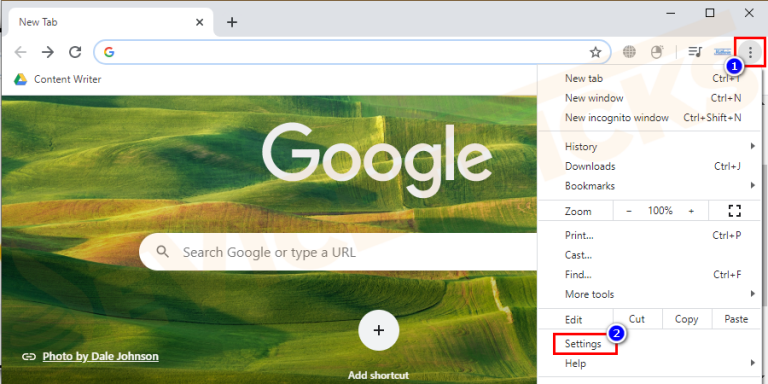Click the address bar
Viewport: 768px width, 384px height.
[x=352, y=52]
